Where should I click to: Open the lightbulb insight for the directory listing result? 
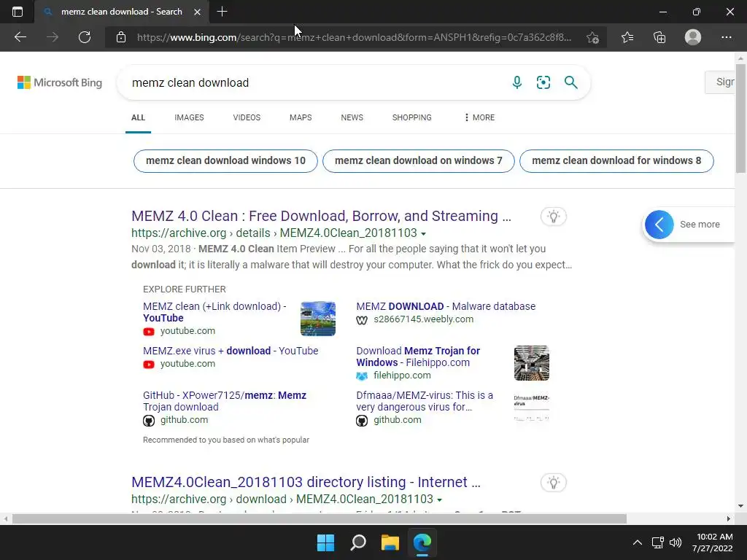pyautogui.click(x=553, y=483)
